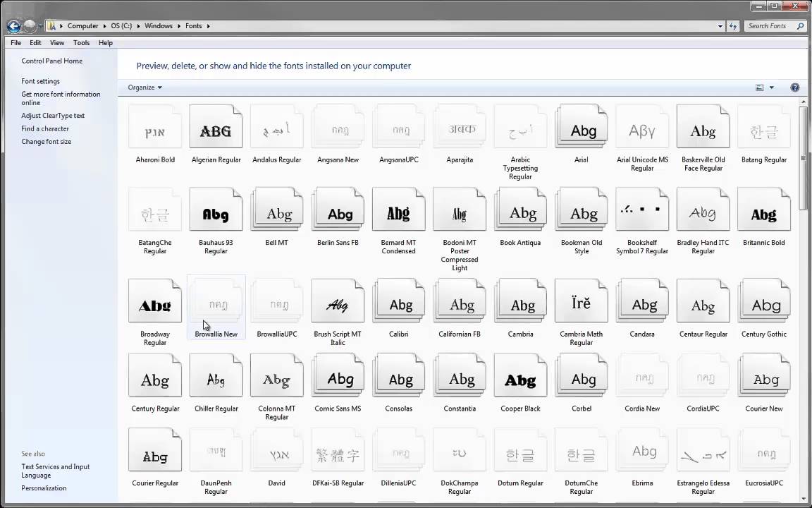Expand the arrow after Windows in breadcrumb
This screenshot has height=508, width=812.
click(179, 26)
